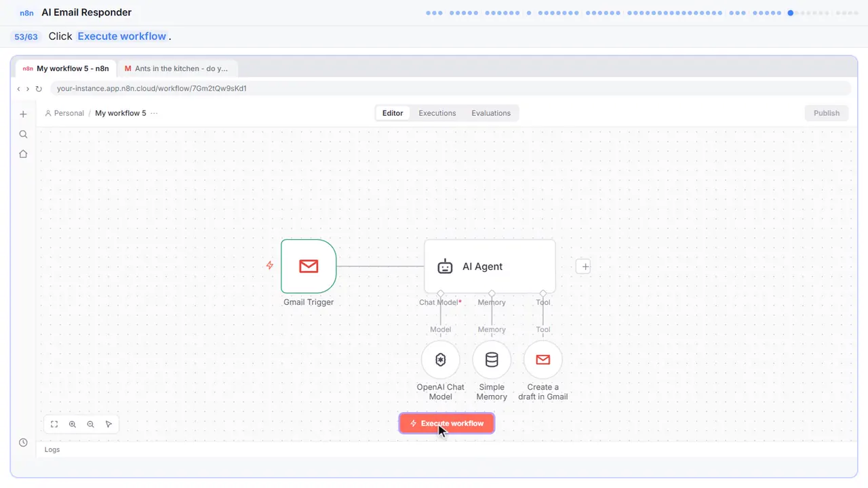868x488 pixels.
Task: Open the Gmail Trigger node
Action: (309, 266)
